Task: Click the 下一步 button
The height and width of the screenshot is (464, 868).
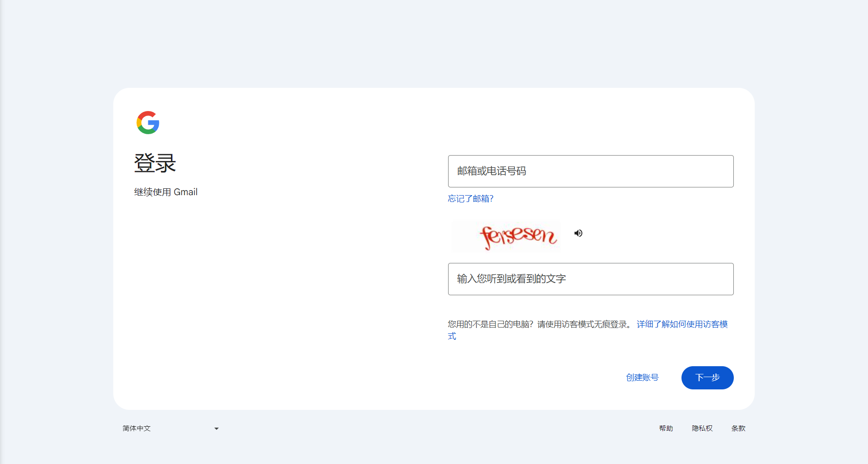Action: tap(707, 378)
